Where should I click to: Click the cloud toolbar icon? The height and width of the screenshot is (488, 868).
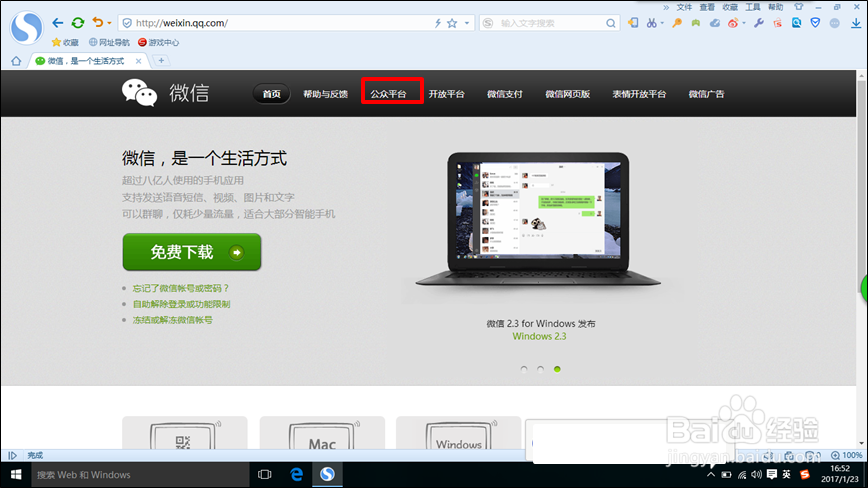(x=715, y=23)
